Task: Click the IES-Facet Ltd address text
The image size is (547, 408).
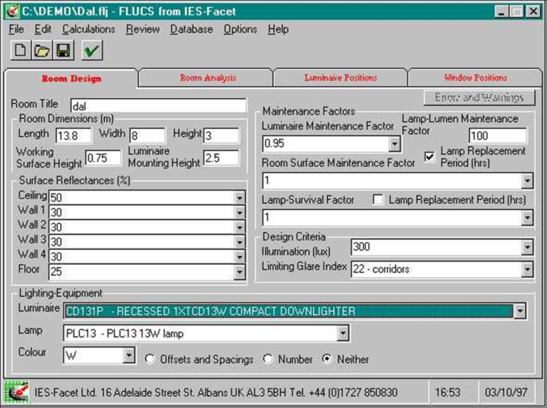Action: (x=216, y=393)
